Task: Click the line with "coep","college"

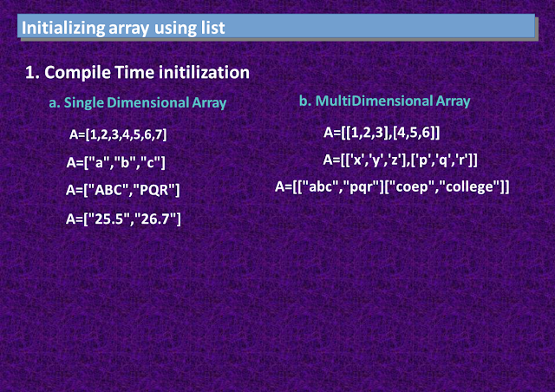Action: pos(392,186)
